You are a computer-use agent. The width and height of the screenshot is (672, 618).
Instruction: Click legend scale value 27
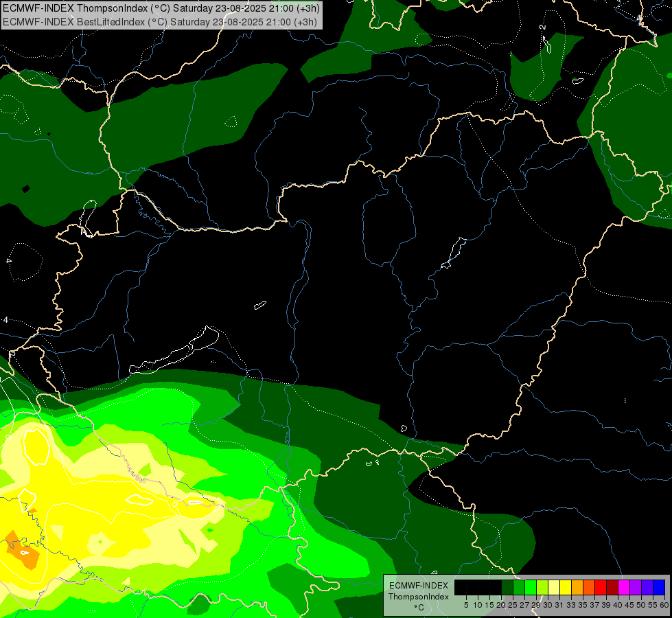pyautogui.click(x=524, y=605)
